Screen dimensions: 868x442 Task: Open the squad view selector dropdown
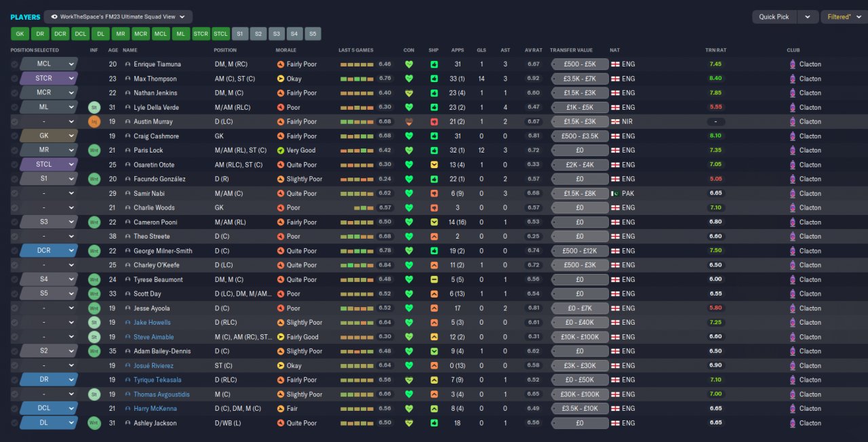click(x=118, y=17)
